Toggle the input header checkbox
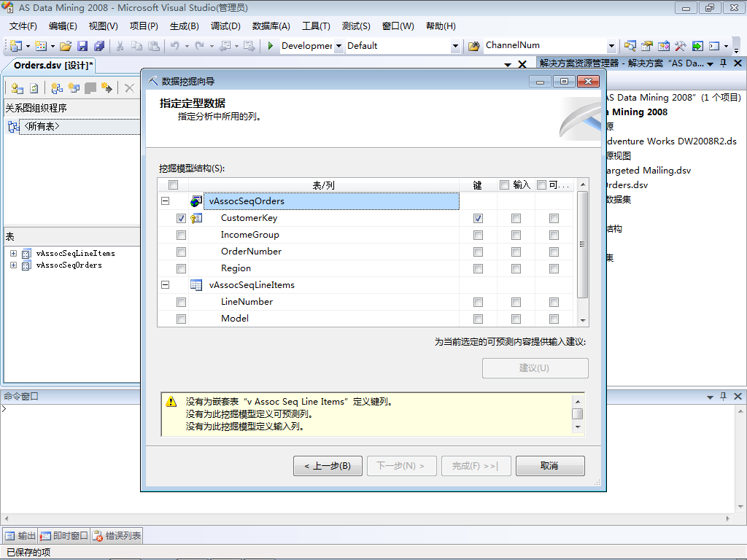 pos(504,184)
